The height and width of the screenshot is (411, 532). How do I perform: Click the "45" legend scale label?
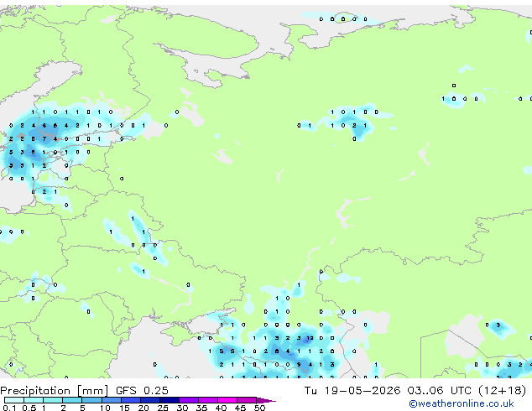pyautogui.click(x=240, y=408)
